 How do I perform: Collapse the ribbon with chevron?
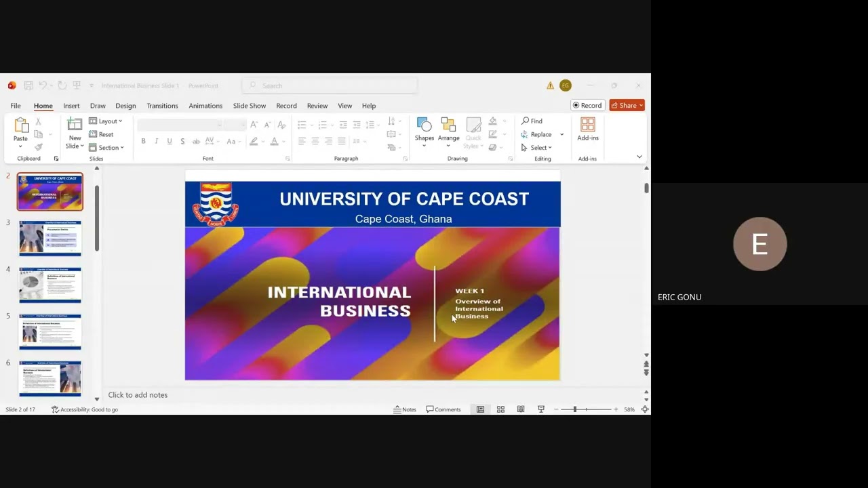tap(639, 157)
